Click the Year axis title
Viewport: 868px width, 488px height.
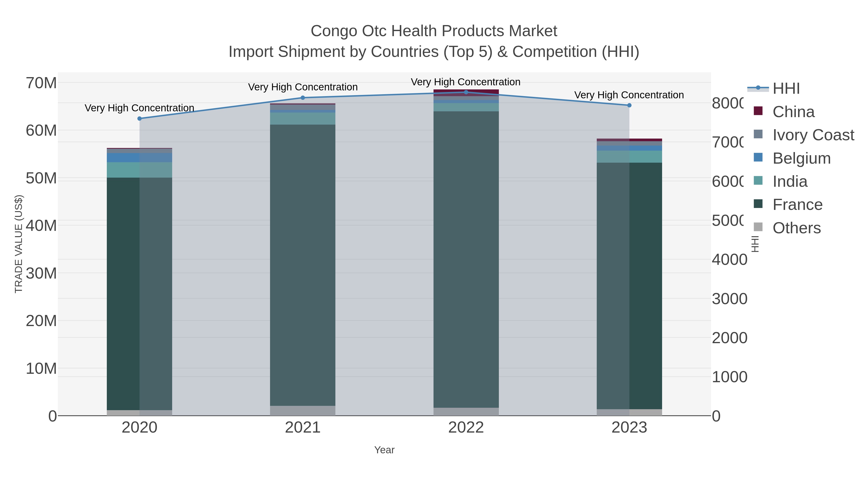tap(384, 450)
